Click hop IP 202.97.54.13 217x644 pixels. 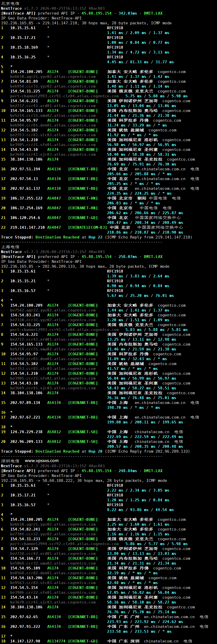pyautogui.click(x=24, y=179)
